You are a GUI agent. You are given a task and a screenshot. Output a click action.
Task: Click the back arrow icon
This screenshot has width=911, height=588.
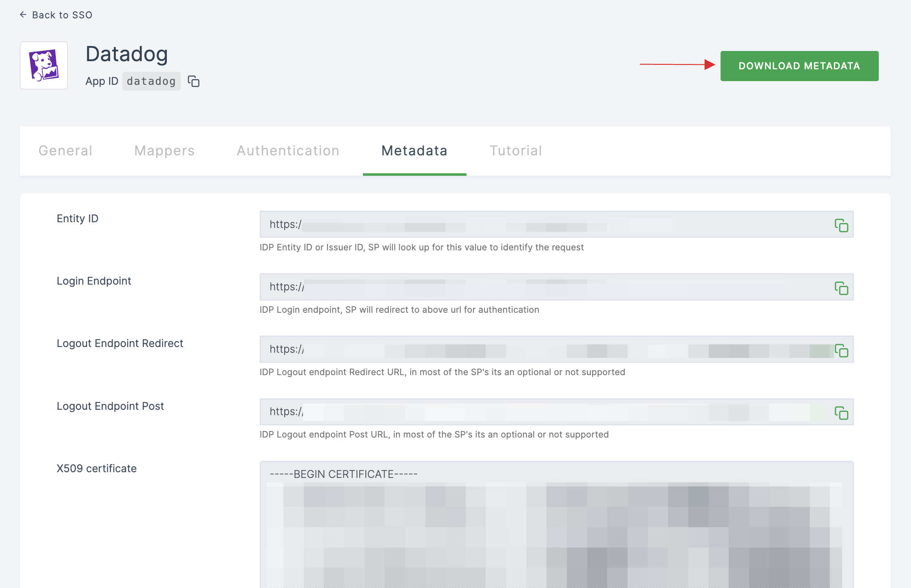pos(23,15)
